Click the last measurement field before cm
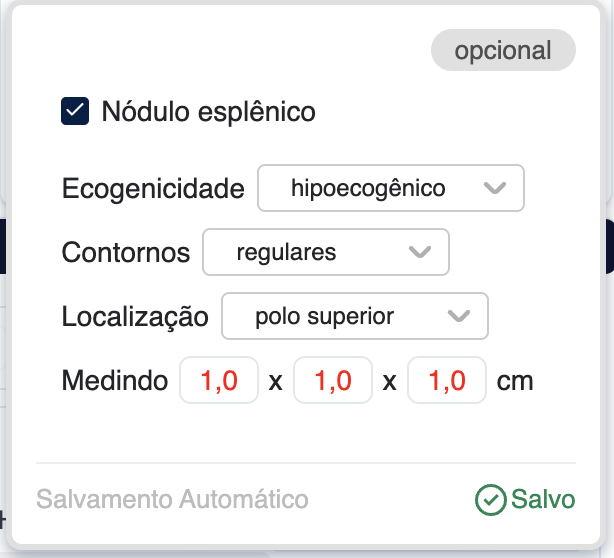The width and height of the screenshot is (614, 558). pyautogui.click(x=447, y=381)
